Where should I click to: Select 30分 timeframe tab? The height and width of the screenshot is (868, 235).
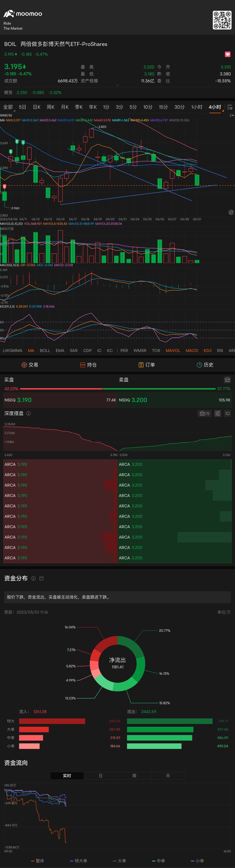click(x=179, y=107)
